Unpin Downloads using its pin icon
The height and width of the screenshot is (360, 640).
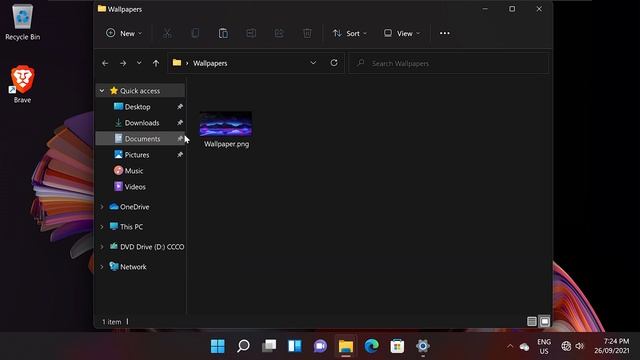pos(180,122)
